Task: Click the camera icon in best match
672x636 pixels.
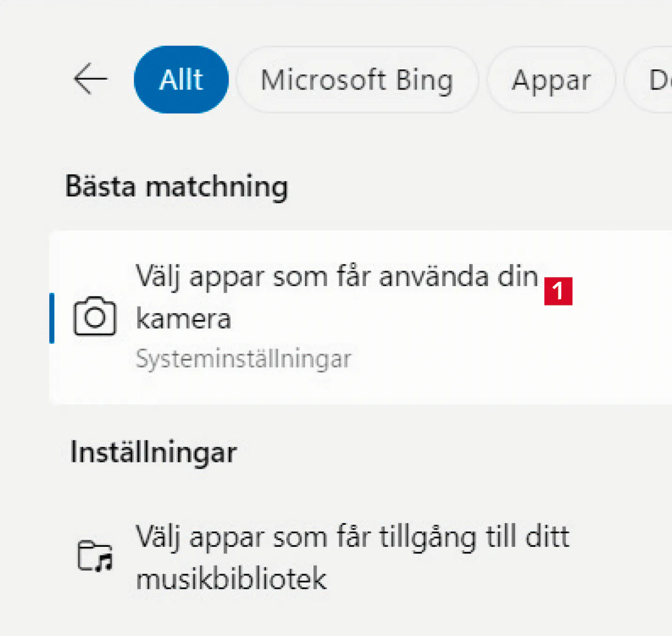Action: [x=95, y=317]
